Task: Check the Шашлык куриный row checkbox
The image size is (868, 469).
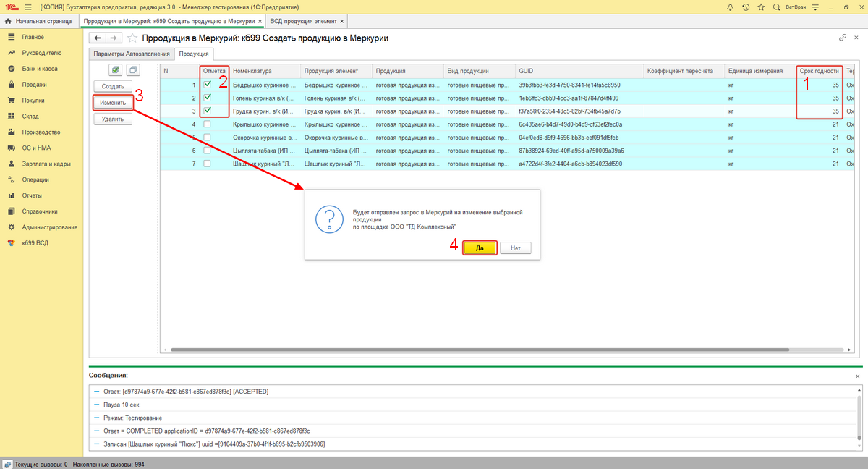Action: pos(208,164)
